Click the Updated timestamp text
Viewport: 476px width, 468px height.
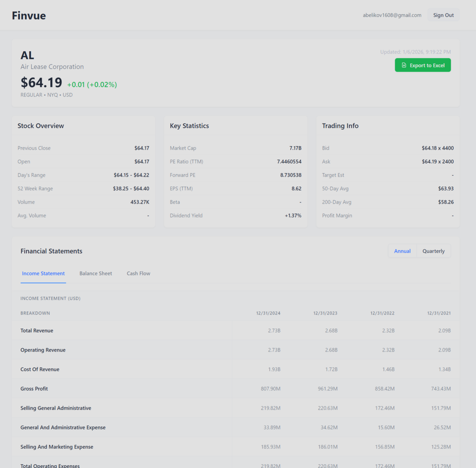pyautogui.click(x=415, y=52)
